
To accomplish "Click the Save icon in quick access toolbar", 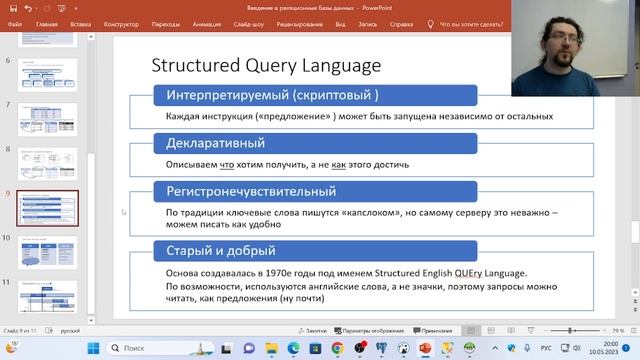I will click(13, 8).
